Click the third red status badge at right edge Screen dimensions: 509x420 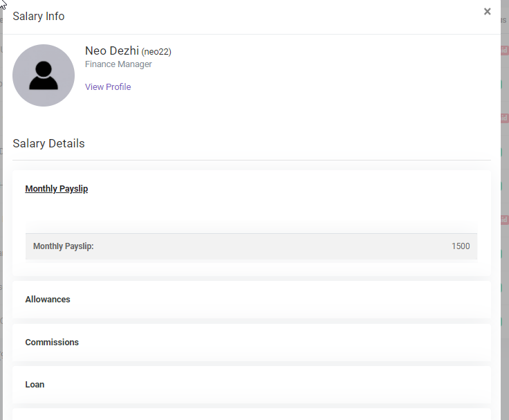504,220
